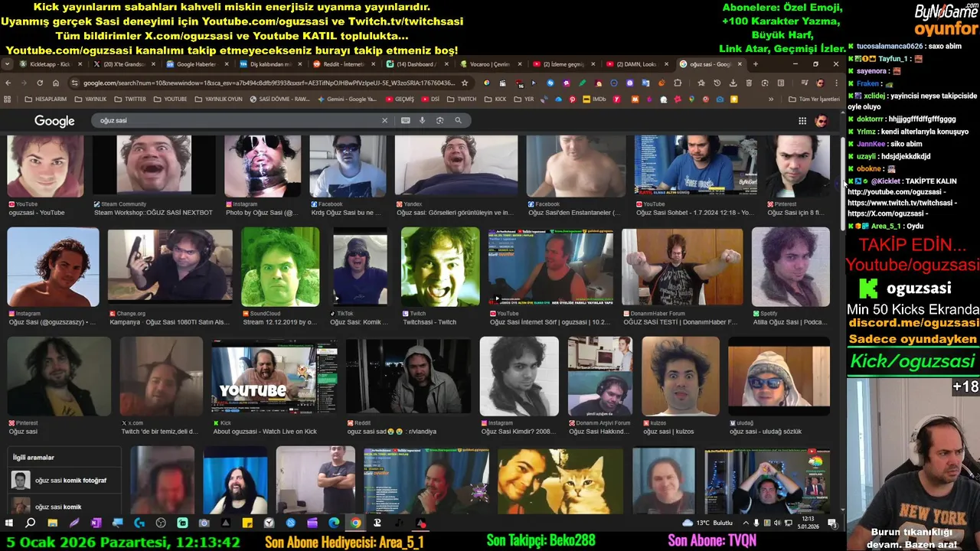Open the SASİ DÖVME bookmark
Viewport: 980px width, 551px height.
click(279, 99)
